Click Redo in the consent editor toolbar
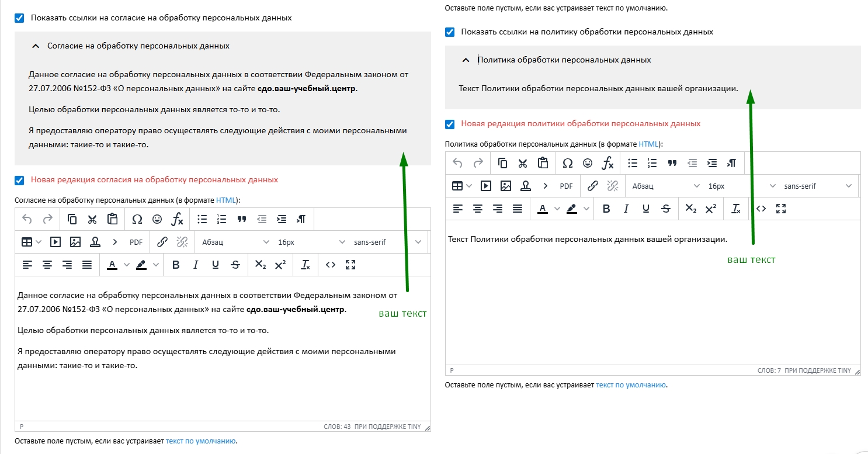This screenshot has height=454, width=868. pos(48,219)
